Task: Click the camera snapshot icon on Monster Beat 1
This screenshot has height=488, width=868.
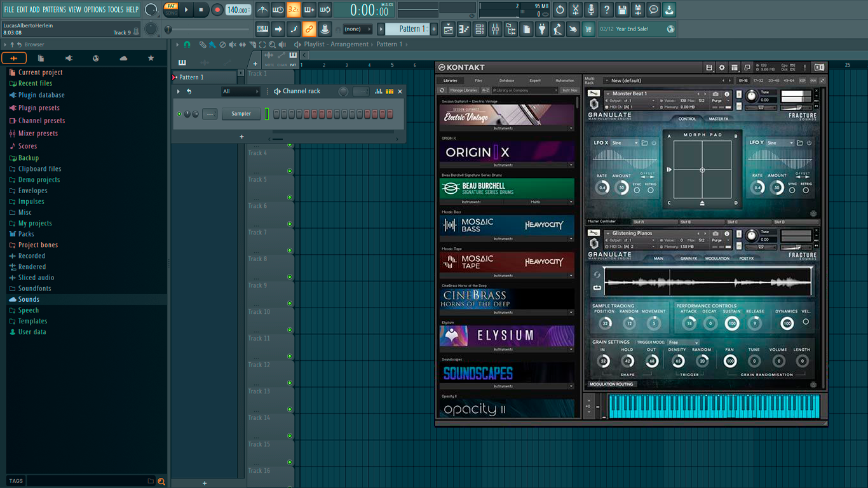Action: tap(716, 93)
